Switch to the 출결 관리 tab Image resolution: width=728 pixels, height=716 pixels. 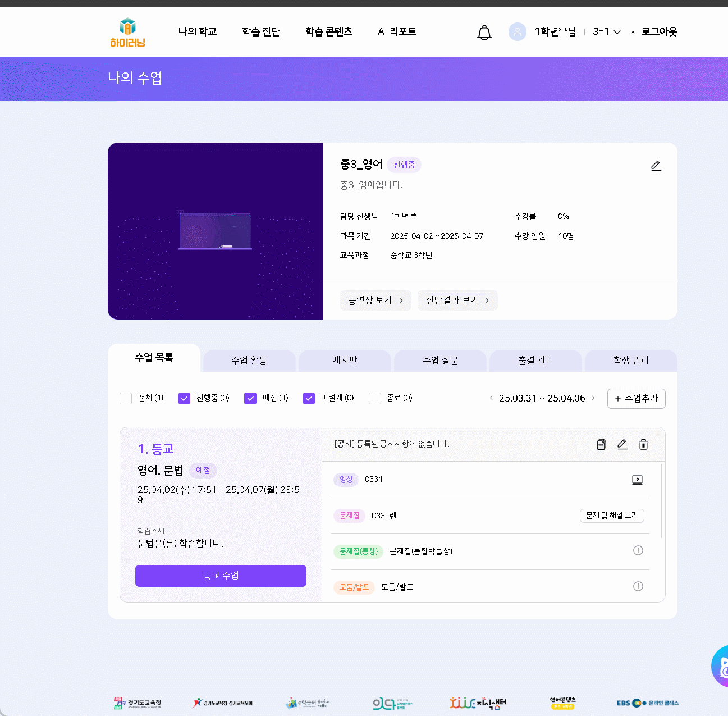(x=535, y=361)
